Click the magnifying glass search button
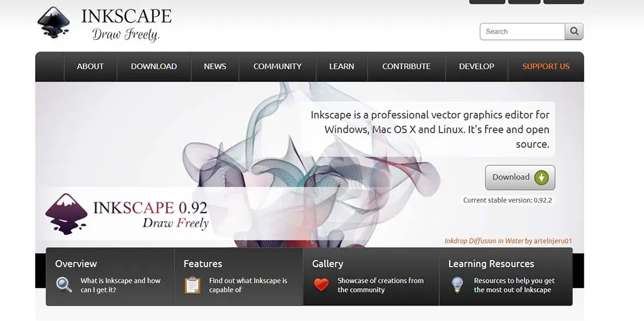The width and height of the screenshot is (644, 321). (574, 32)
